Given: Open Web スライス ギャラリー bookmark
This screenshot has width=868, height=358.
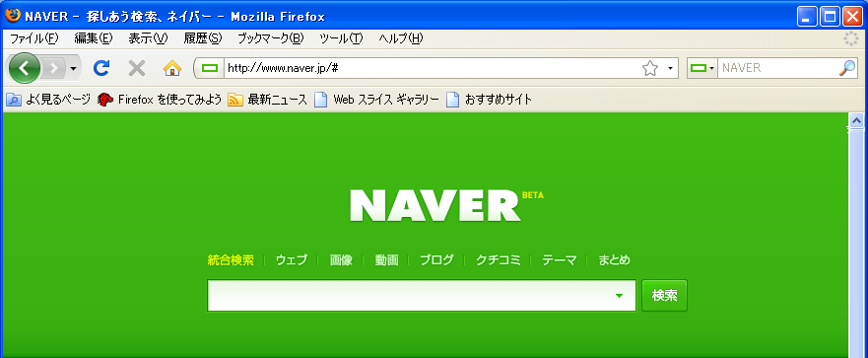Looking at the screenshot, I should (376, 100).
